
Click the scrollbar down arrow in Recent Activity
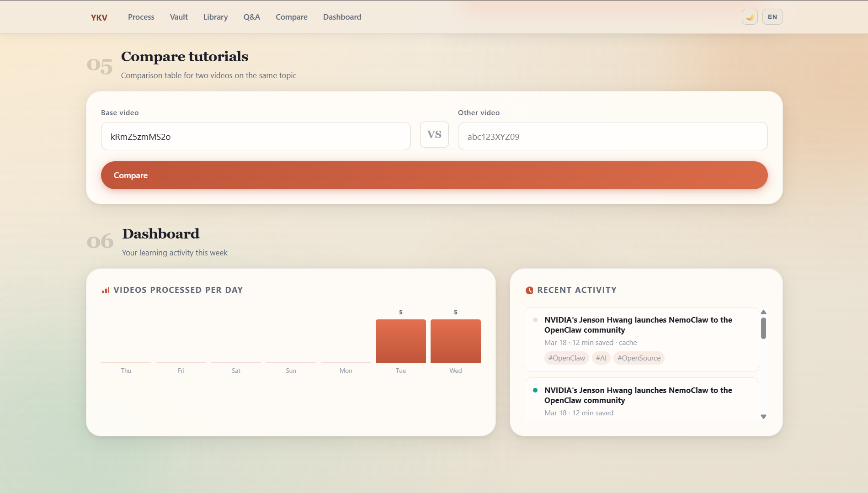(x=764, y=416)
